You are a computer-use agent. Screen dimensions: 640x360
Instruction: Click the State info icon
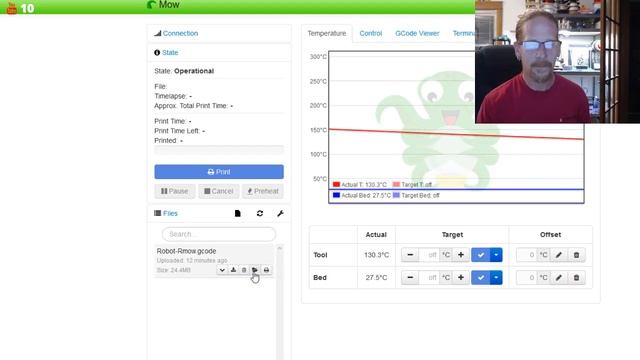point(157,52)
